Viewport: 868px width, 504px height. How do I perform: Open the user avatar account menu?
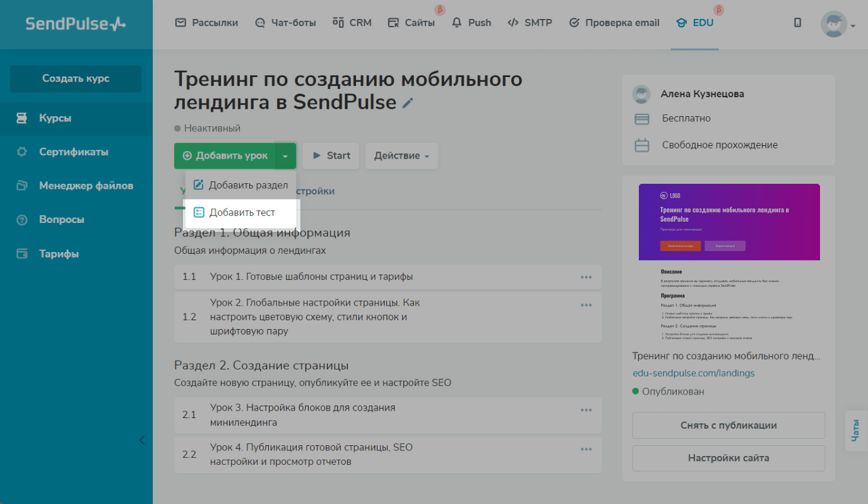coord(838,25)
